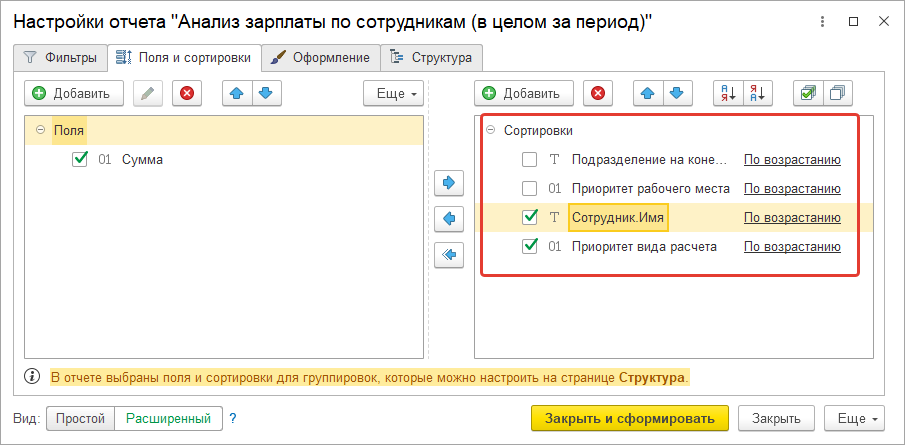Open the bottom-right Еще dropdown menu
The width and height of the screenshot is (905, 445).
pos(859,418)
